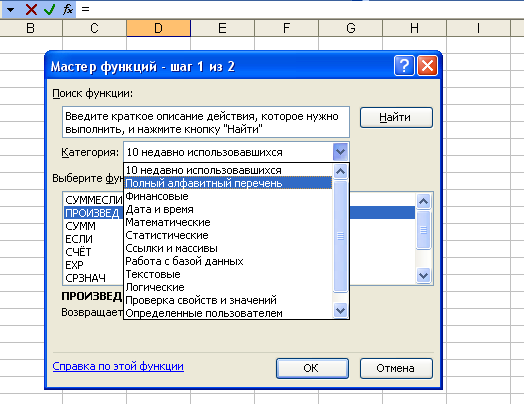Cancel formula entry with red X
This screenshot has width=524, height=404.
pos(31,9)
